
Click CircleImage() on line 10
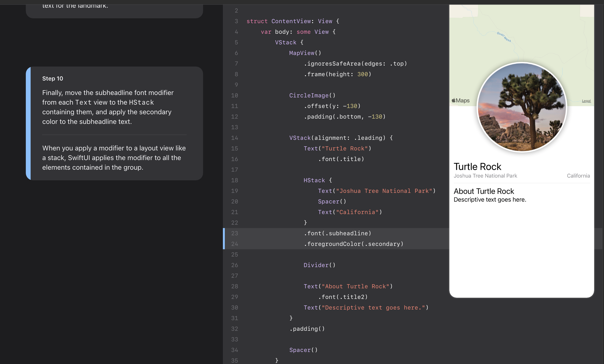coord(312,95)
